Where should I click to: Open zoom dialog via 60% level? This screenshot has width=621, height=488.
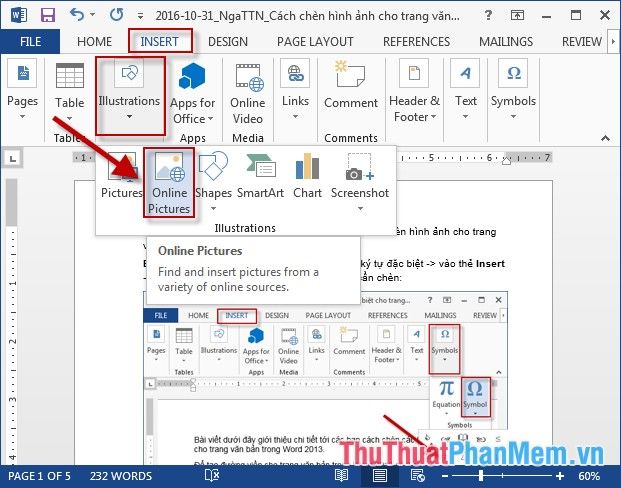pyautogui.click(x=589, y=476)
